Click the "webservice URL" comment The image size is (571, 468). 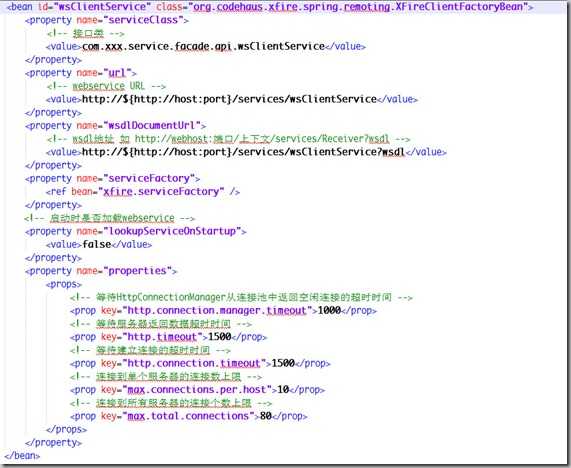[108, 86]
